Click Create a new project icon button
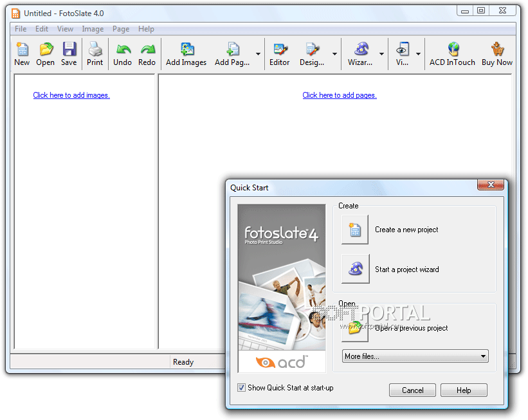 point(355,230)
